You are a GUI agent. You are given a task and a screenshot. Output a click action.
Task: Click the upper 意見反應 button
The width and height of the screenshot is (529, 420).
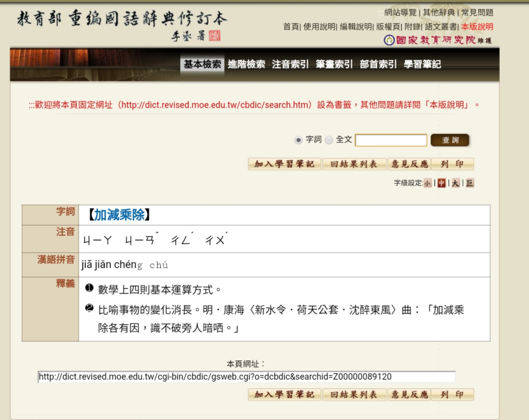(409, 164)
